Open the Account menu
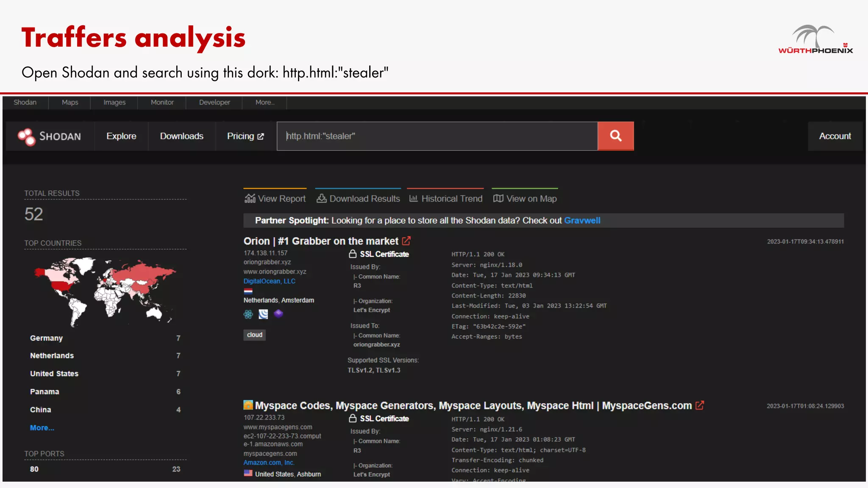868x488 pixels. (835, 136)
